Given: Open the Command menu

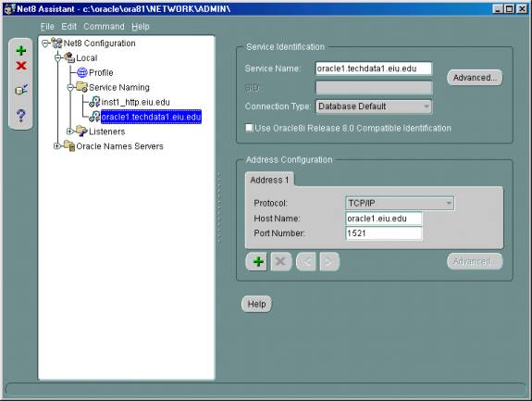Looking at the screenshot, I should tap(104, 27).
